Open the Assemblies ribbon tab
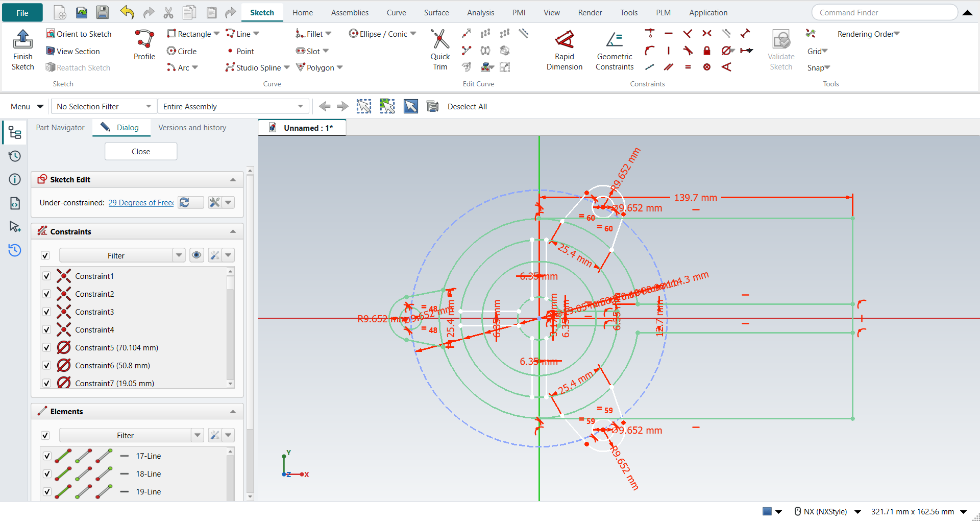Viewport: 980px width, 521px height. [x=350, y=12]
